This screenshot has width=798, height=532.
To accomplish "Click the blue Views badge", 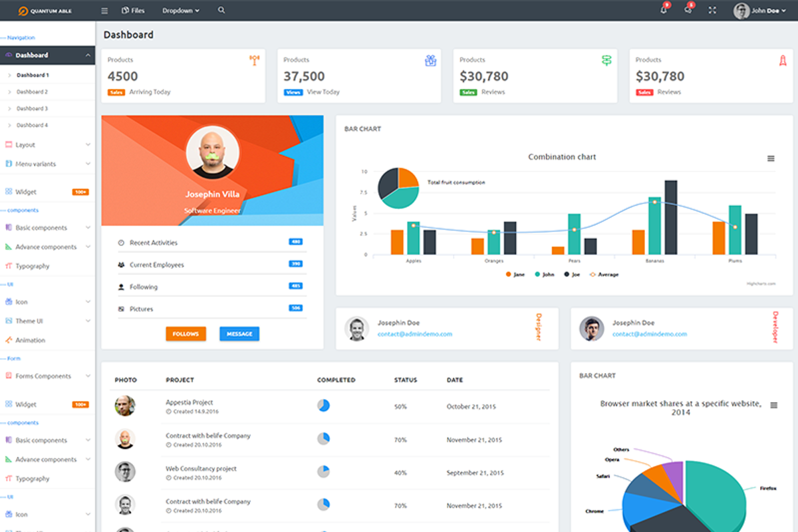I will (293, 92).
